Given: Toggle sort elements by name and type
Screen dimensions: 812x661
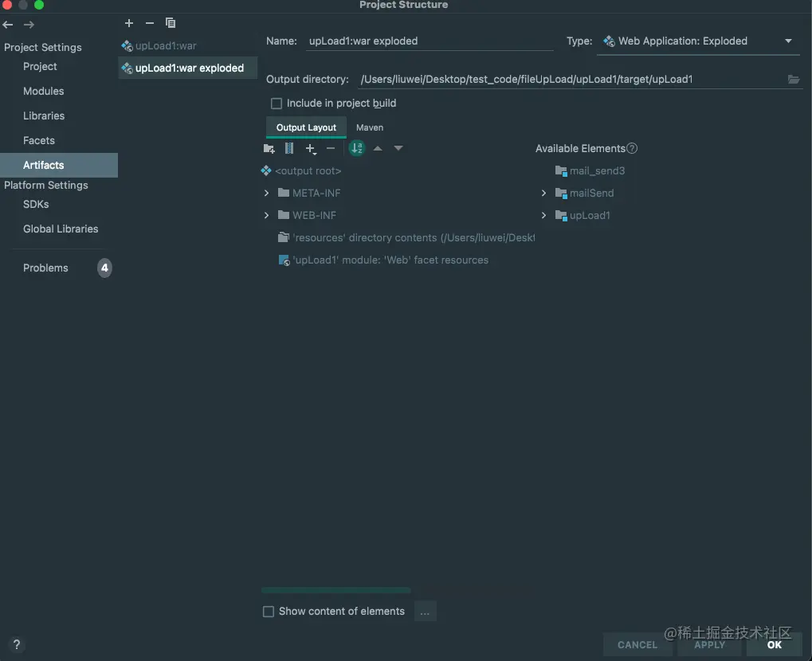Looking at the screenshot, I should pos(357,149).
